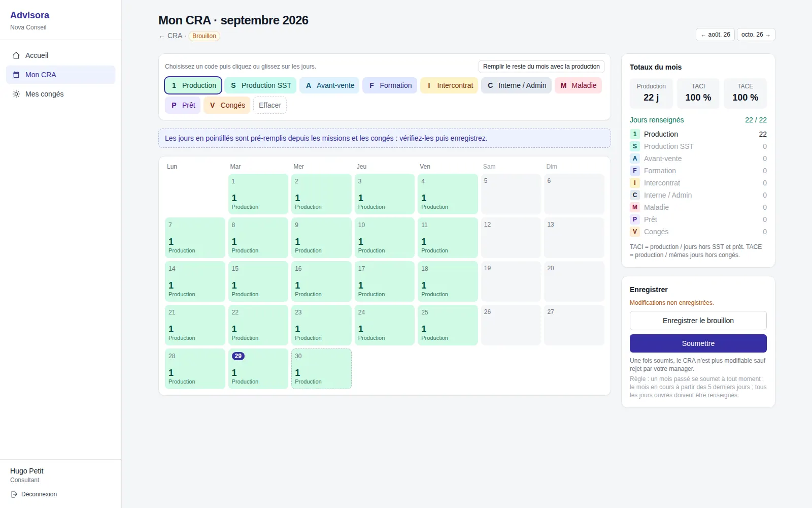Select the Intercontrat code
This screenshot has height=508, width=812.
click(449, 85)
